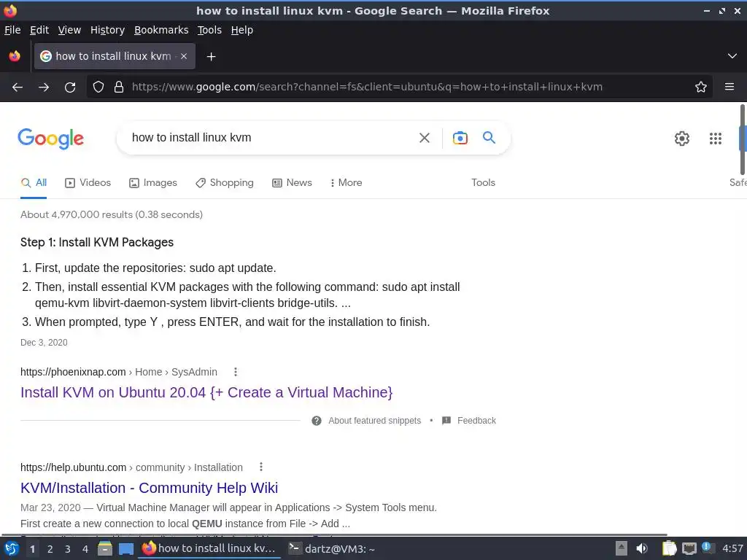The height and width of the screenshot is (560, 747).
Task: Open the Edit menu
Action: pyautogui.click(x=39, y=30)
